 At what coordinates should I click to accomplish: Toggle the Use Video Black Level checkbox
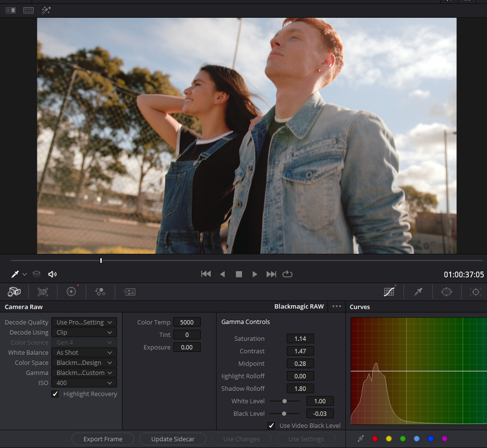pyautogui.click(x=271, y=426)
